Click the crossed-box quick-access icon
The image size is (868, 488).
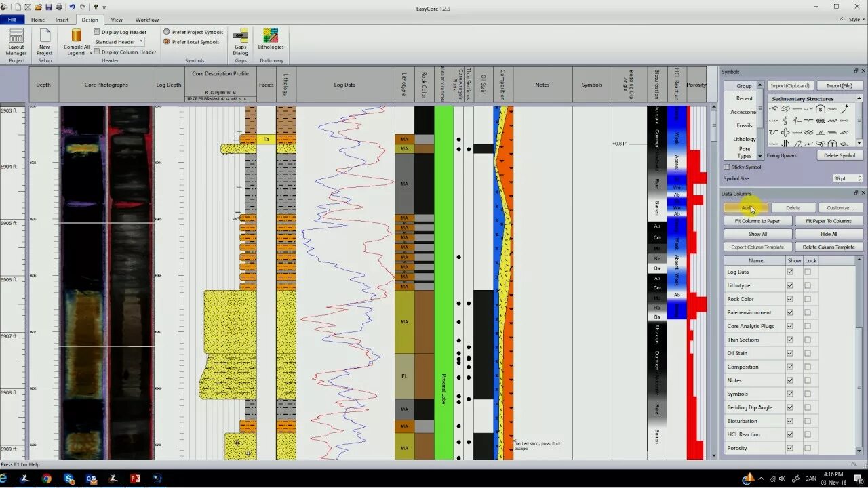pos(28,7)
